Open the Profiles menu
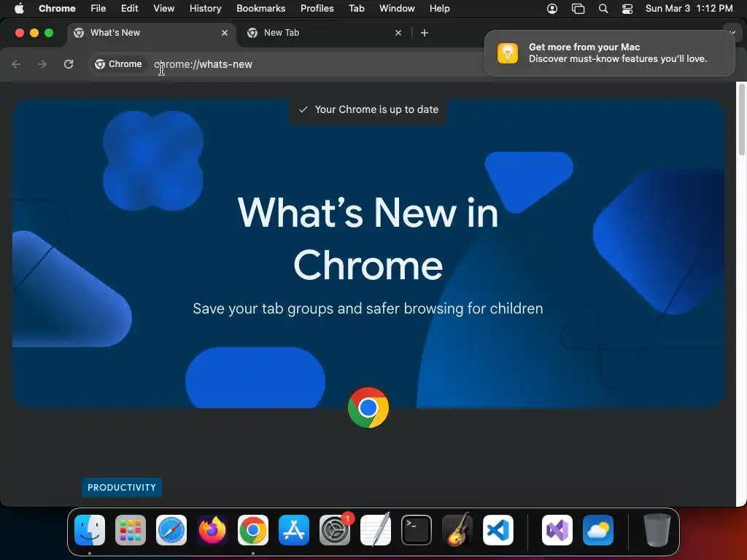The height and width of the screenshot is (560, 747). coord(317,8)
